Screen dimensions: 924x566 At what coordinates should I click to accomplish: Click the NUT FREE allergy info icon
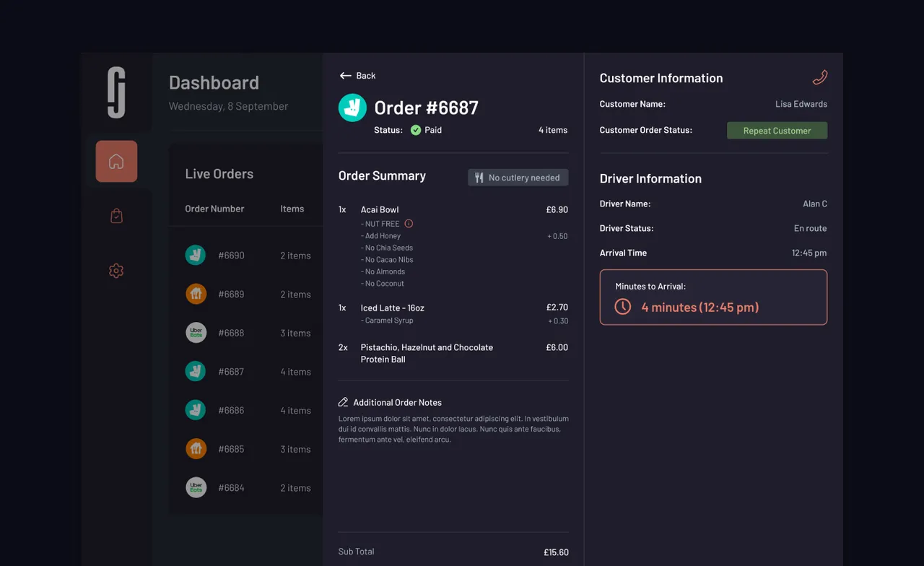pos(409,224)
